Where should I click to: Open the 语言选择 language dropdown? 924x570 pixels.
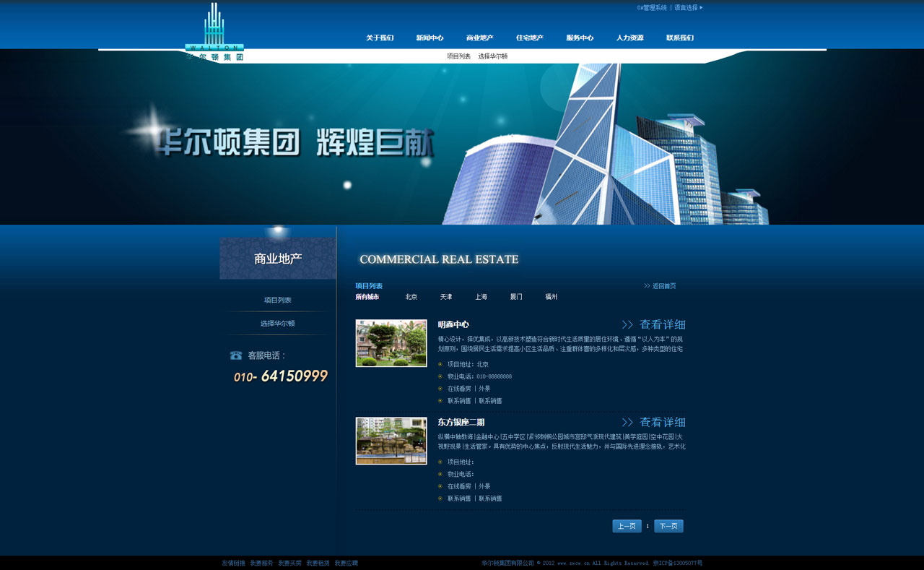(688, 8)
